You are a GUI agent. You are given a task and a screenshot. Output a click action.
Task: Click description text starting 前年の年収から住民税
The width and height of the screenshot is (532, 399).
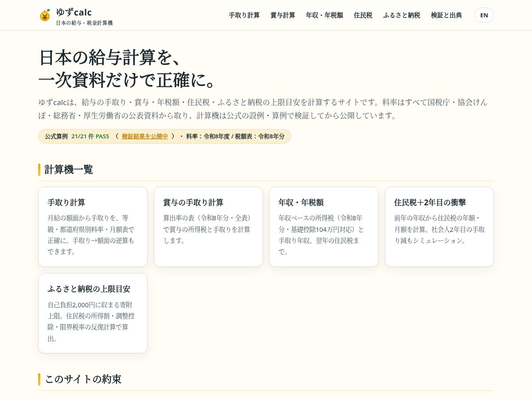pyautogui.click(x=439, y=229)
